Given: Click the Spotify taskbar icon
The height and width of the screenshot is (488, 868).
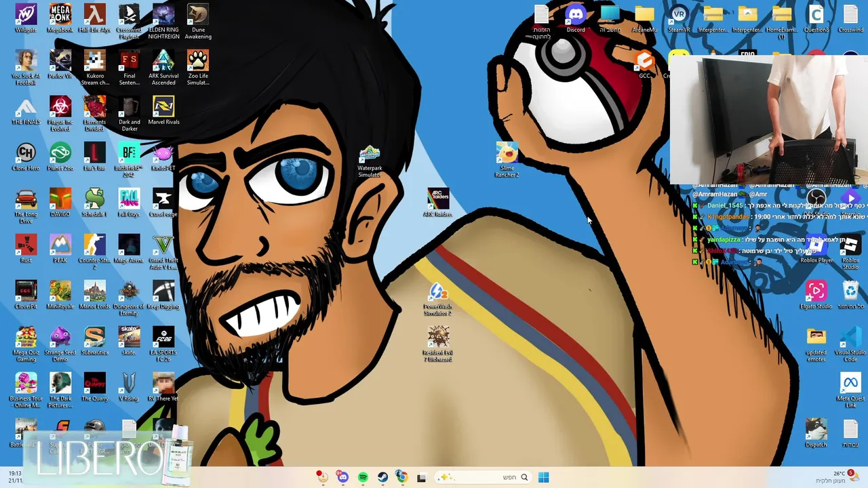Looking at the screenshot, I should click(363, 477).
